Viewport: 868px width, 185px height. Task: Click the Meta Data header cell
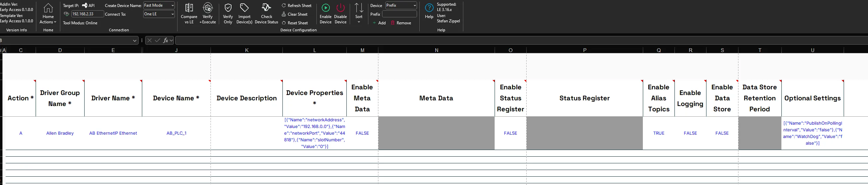(436, 98)
